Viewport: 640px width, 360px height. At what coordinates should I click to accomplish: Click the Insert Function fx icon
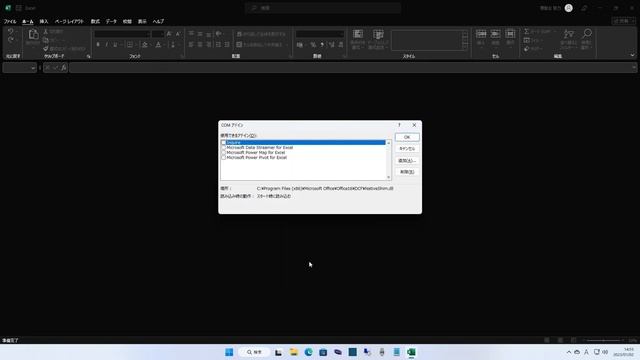[x=64, y=68]
